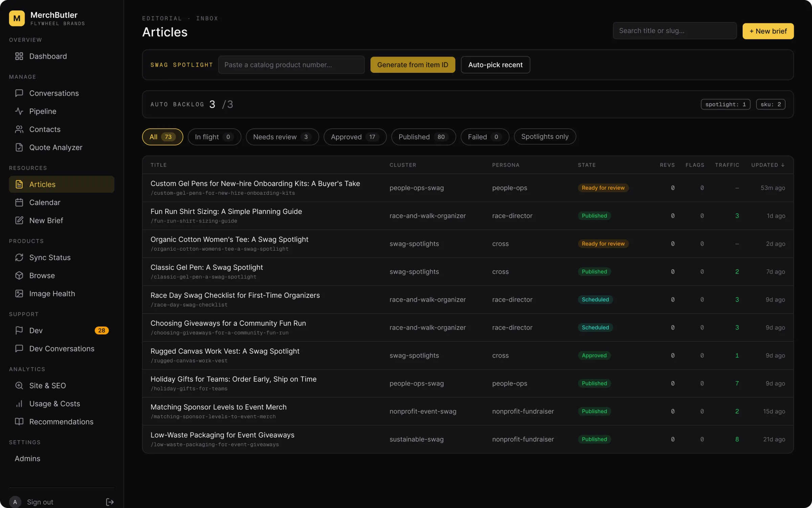Click the Dev flag icon
Viewport: 812px width, 508px height.
coord(19,331)
